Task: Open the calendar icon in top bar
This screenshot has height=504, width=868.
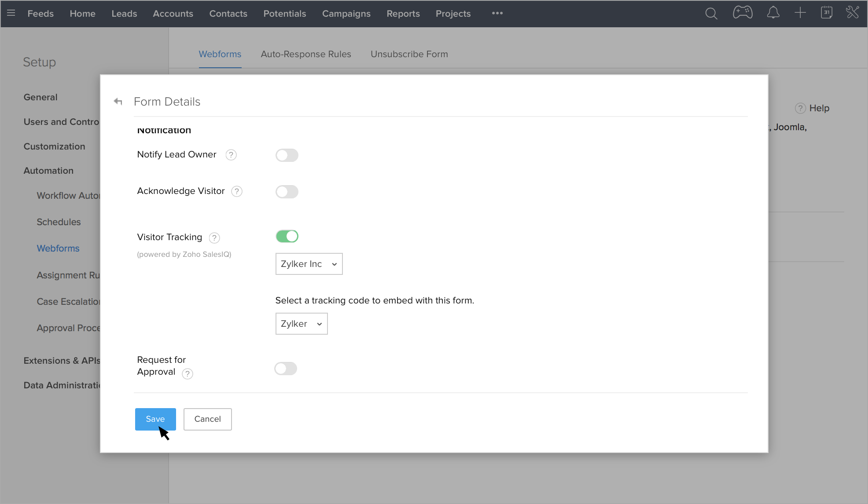Action: (x=826, y=13)
